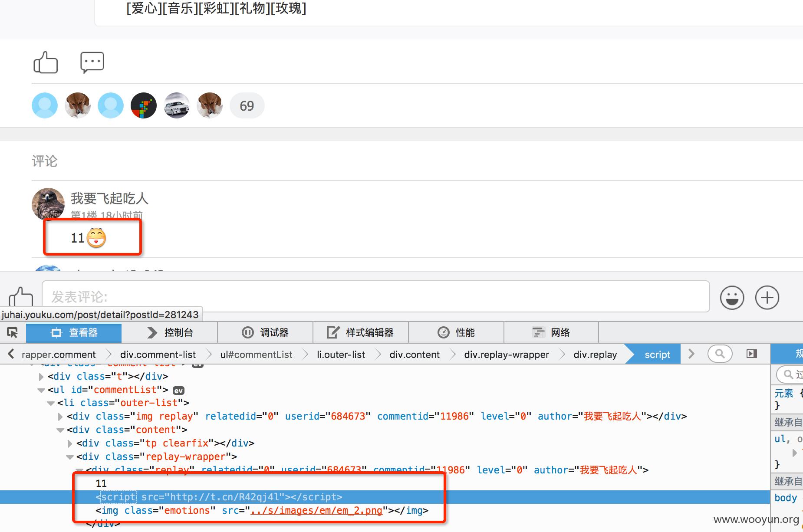The width and height of the screenshot is (803, 532).
Task: Select the script breadcrumb
Action: (657, 355)
